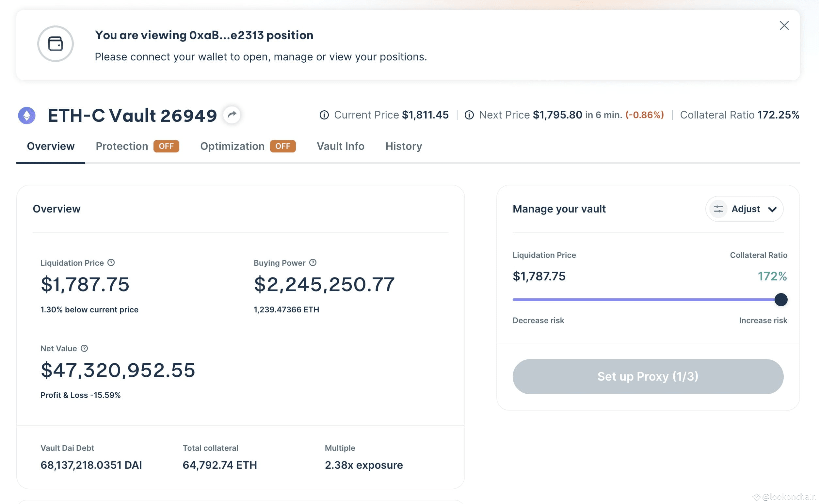Screen dimensions: 819x504
Task: Click the Vault Dai Debt value
Action: pos(91,465)
